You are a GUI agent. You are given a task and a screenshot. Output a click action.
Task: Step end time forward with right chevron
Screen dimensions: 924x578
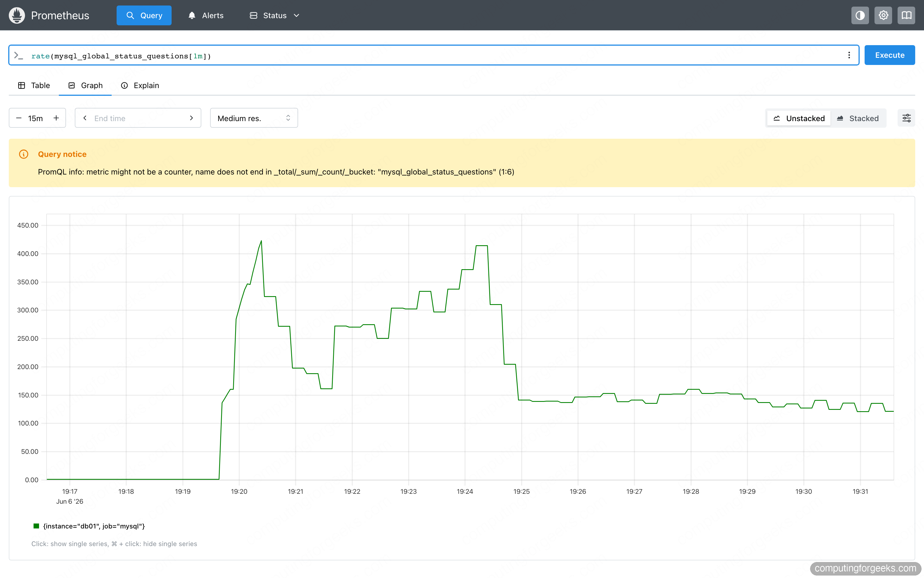(191, 118)
